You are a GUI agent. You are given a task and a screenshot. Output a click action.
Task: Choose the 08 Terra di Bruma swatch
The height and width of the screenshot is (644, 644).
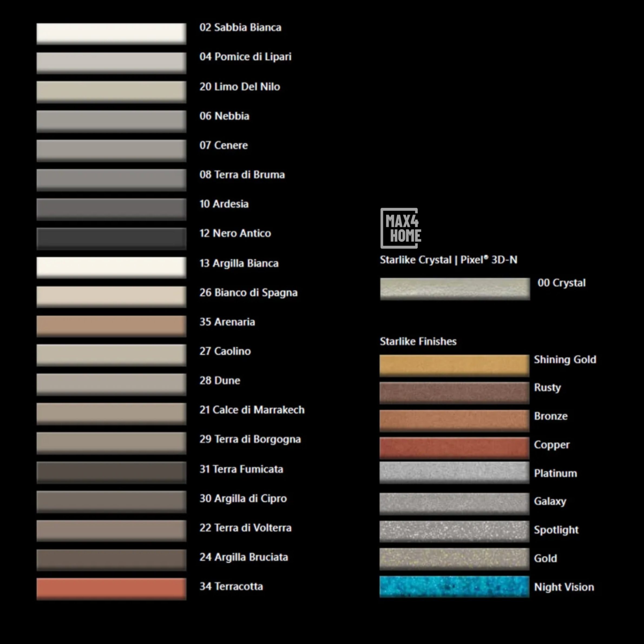pyautogui.click(x=111, y=180)
